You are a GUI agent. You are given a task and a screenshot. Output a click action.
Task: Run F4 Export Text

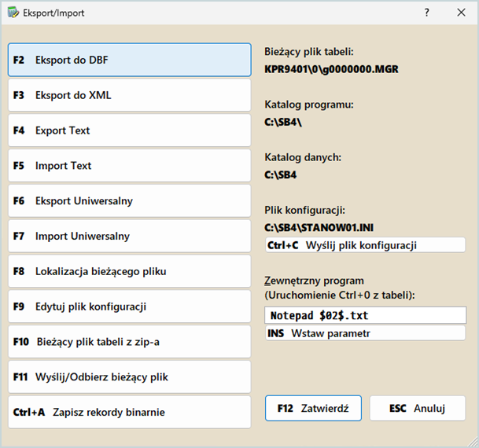[129, 130]
